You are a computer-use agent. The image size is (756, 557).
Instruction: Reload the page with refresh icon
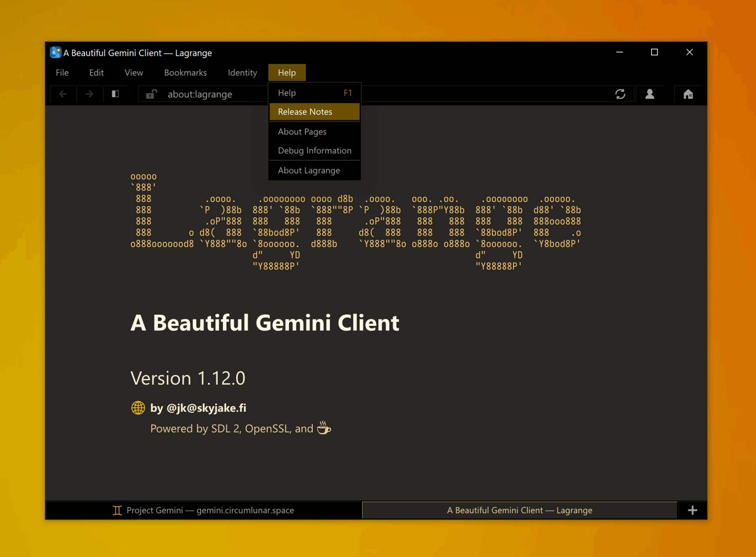[620, 94]
